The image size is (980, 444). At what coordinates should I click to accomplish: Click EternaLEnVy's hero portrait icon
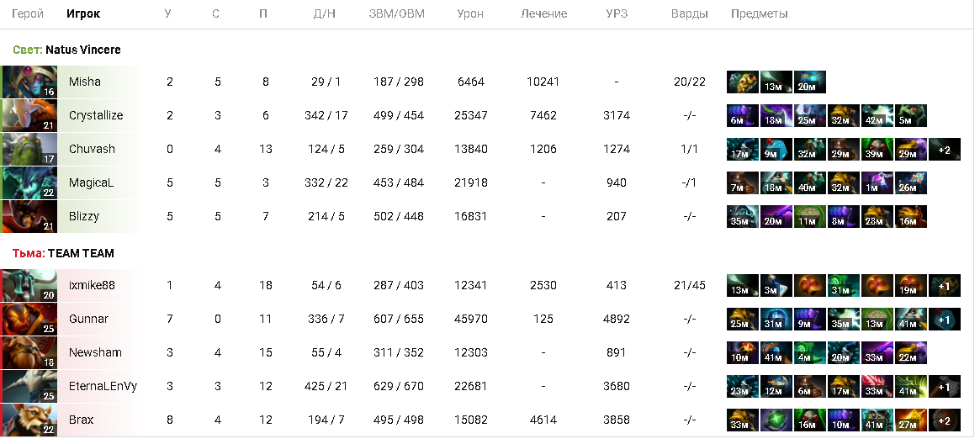[29, 387]
